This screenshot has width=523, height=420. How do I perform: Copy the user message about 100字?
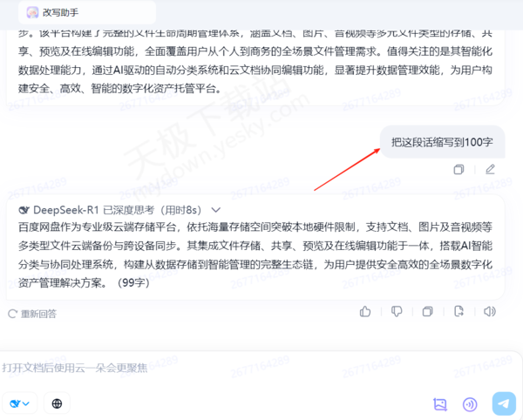458,169
